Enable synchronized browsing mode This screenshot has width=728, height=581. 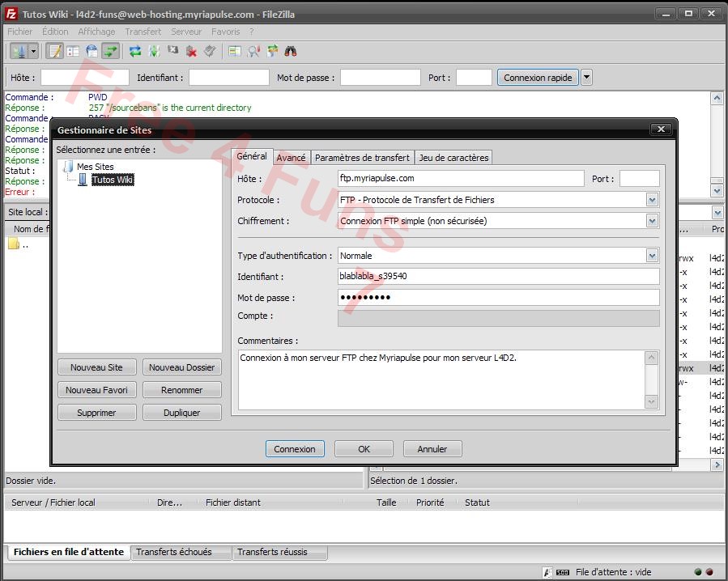272,50
